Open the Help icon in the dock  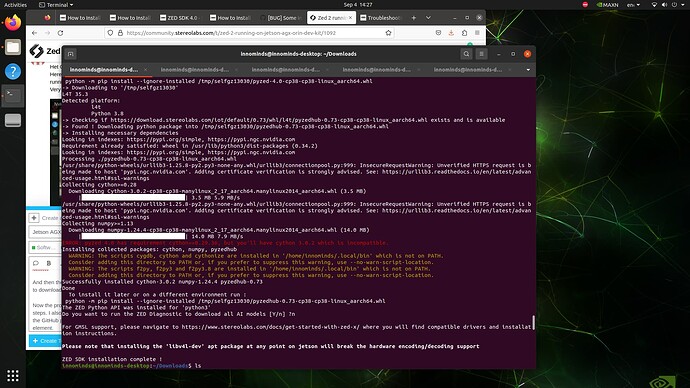tap(13, 71)
